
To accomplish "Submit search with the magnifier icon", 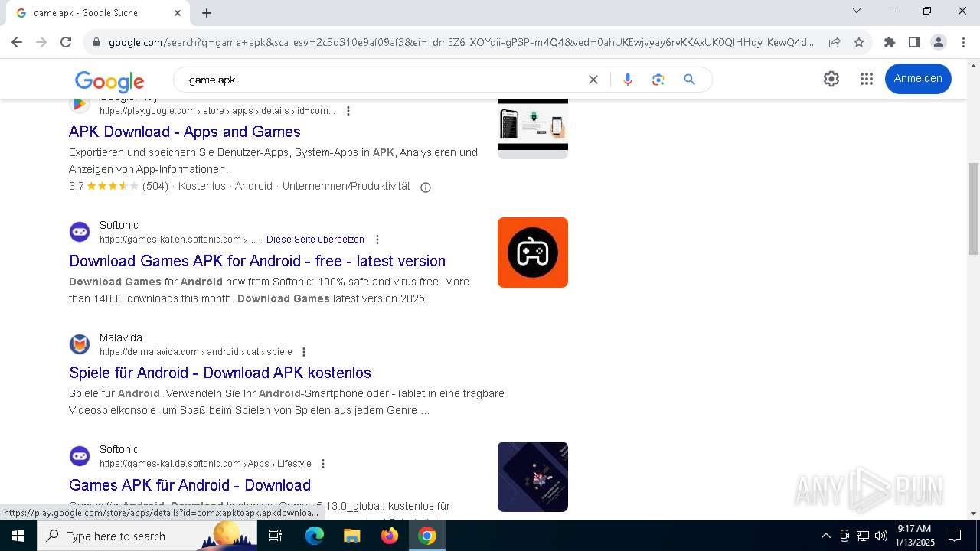I will click(690, 80).
